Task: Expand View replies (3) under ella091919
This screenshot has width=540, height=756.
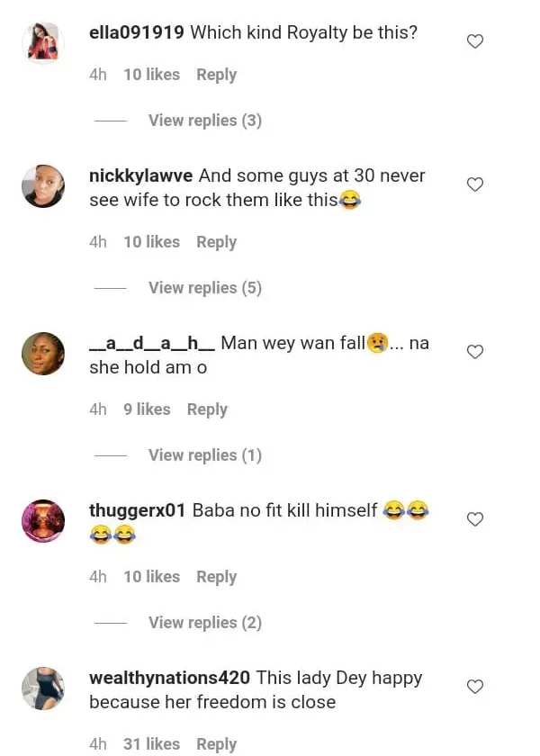Action: click(204, 121)
